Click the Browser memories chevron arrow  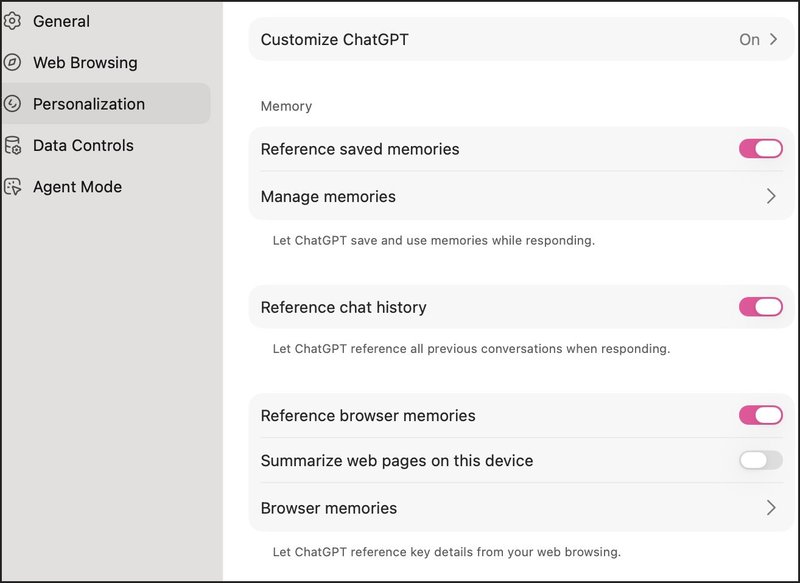[x=771, y=508]
